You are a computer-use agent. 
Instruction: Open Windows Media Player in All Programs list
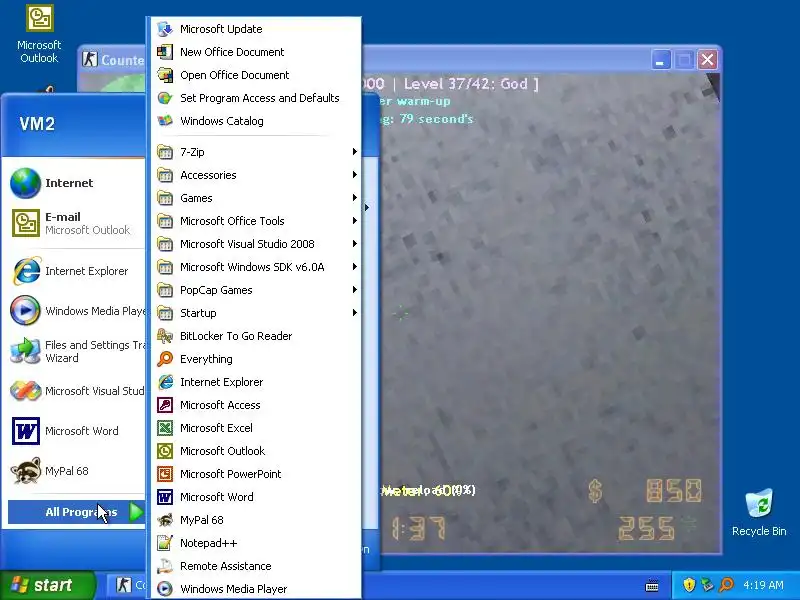256,589
